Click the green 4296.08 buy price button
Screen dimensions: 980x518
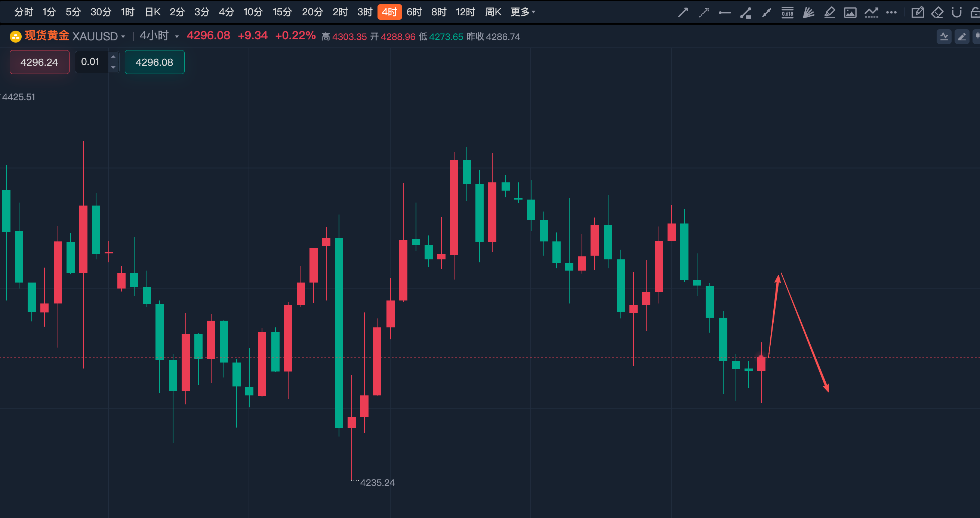point(154,62)
